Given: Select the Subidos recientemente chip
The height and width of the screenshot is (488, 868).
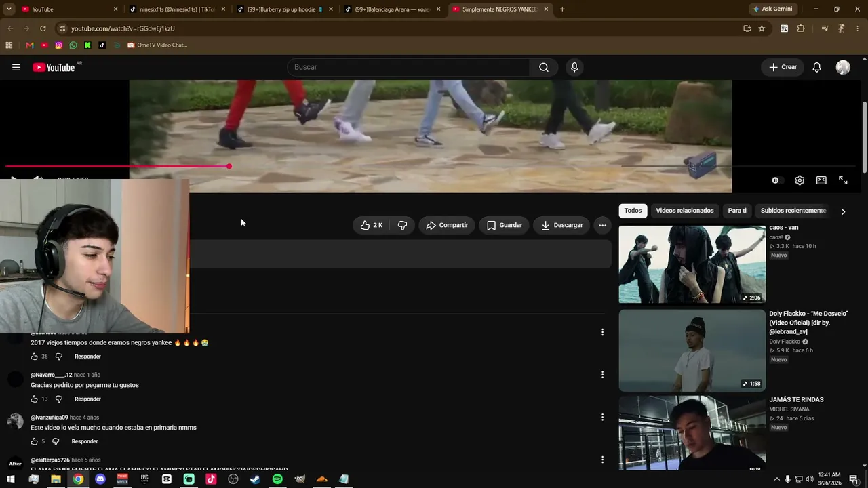Looking at the screenshot, I should [793, 211].
